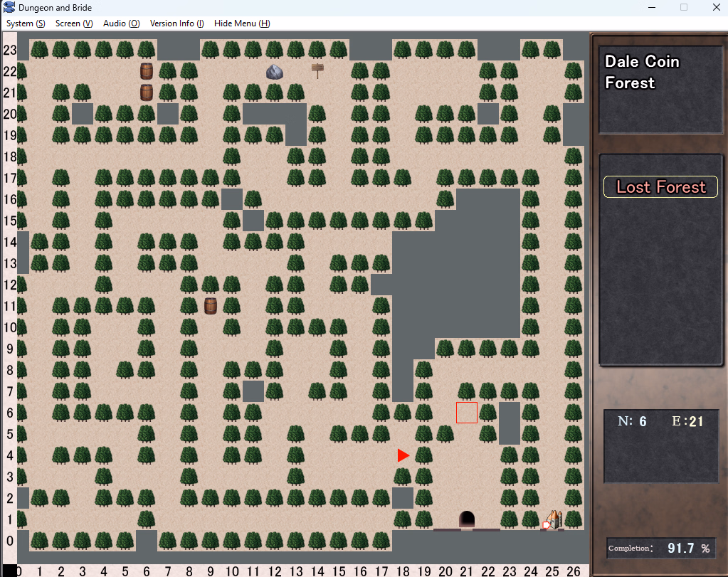This screenshot has height=577, width=728.
Task: Click the red arrow player marker
Action: tap(403, 455)
